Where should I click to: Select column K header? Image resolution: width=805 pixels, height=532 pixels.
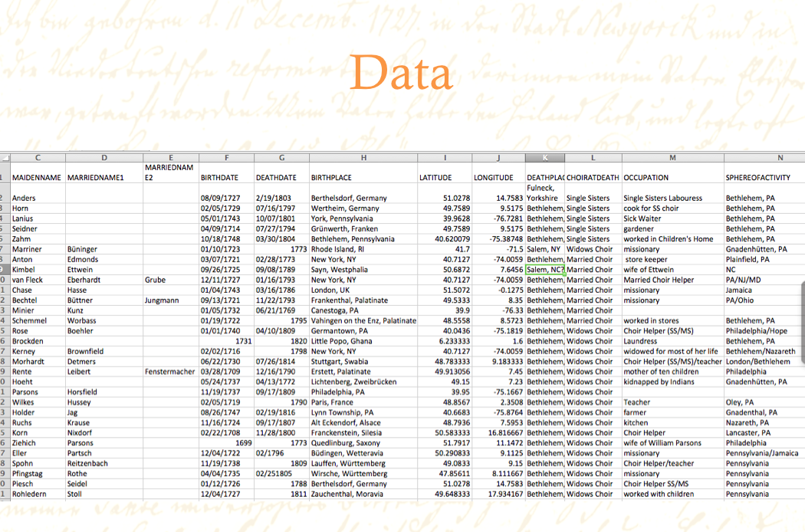pyautogui.click(x=545, y=158)
